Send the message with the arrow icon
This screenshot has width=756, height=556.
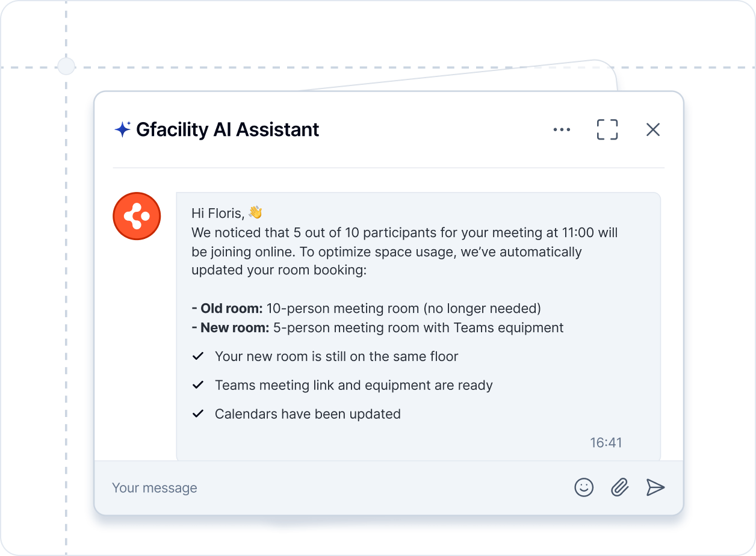(x=655, y=487)
